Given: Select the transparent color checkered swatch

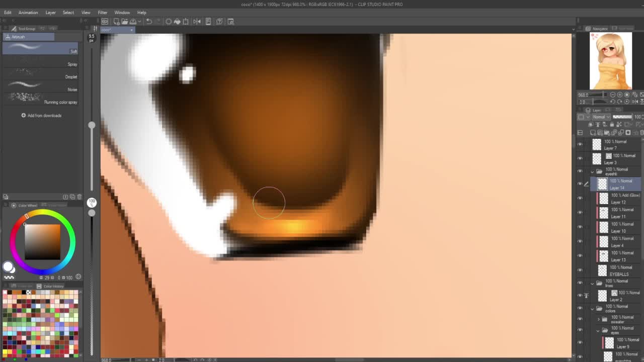Looking at the screenshot, I should (9, 277).
